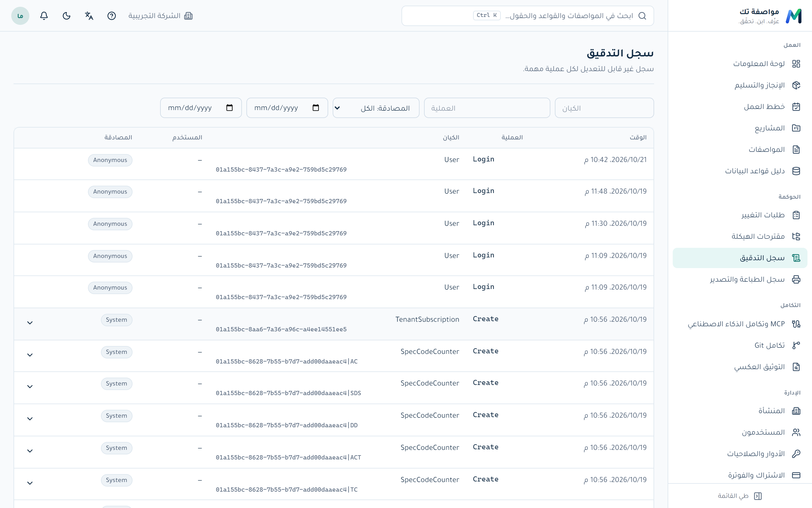Expand the SpecCodeCounter row ending AC

pyautogui.click(x=30, y=356)
